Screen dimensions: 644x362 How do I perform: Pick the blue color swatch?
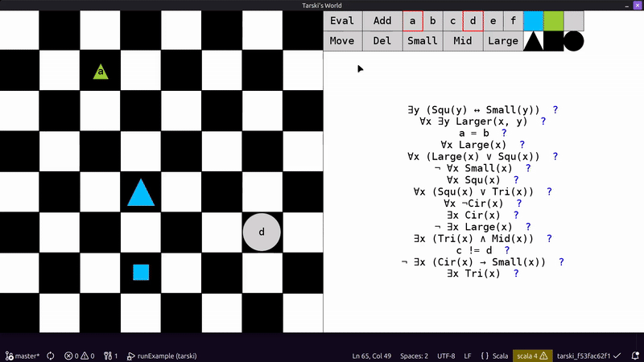pyautogui.click(x=534, y=21)
